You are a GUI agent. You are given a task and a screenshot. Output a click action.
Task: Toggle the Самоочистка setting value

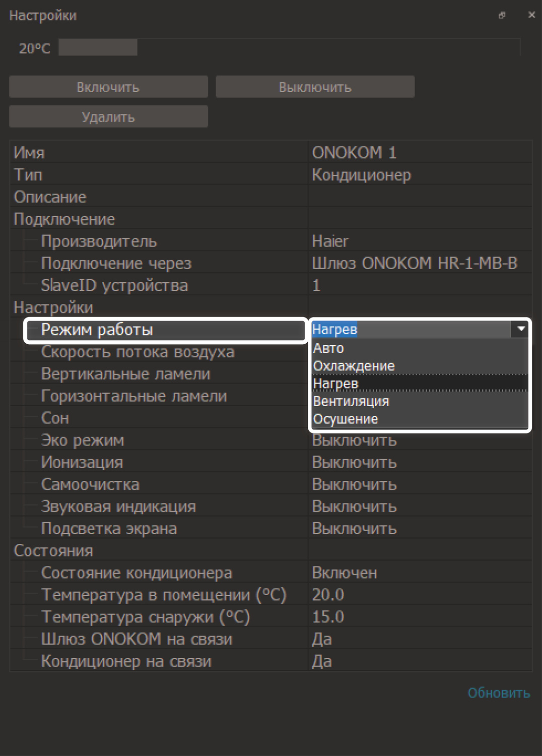point(354,485)
